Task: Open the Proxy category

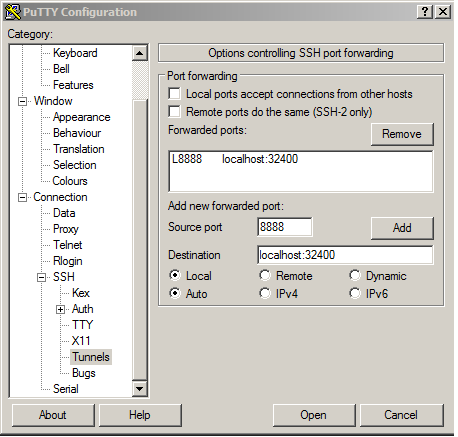Action: click(66, 229)
